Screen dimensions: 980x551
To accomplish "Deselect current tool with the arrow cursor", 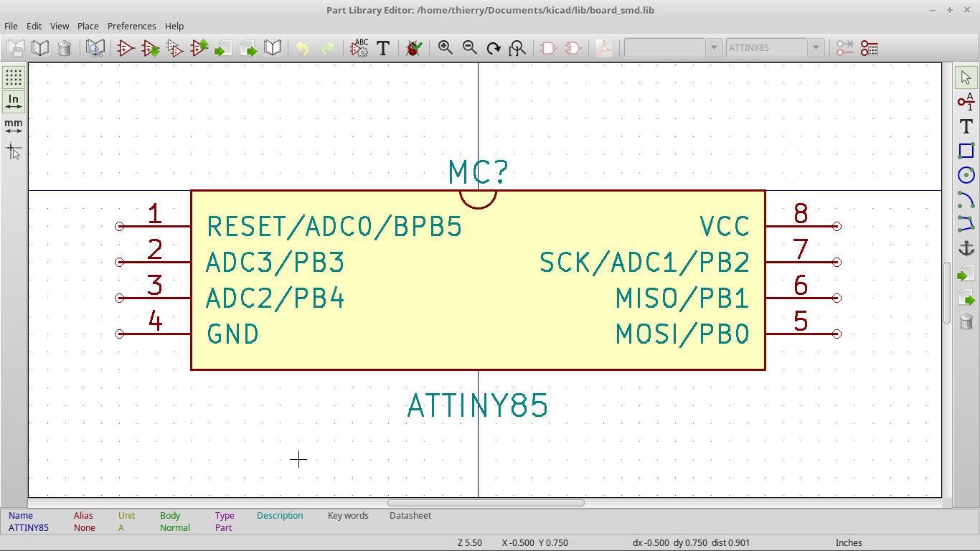I will coord(966,77).
